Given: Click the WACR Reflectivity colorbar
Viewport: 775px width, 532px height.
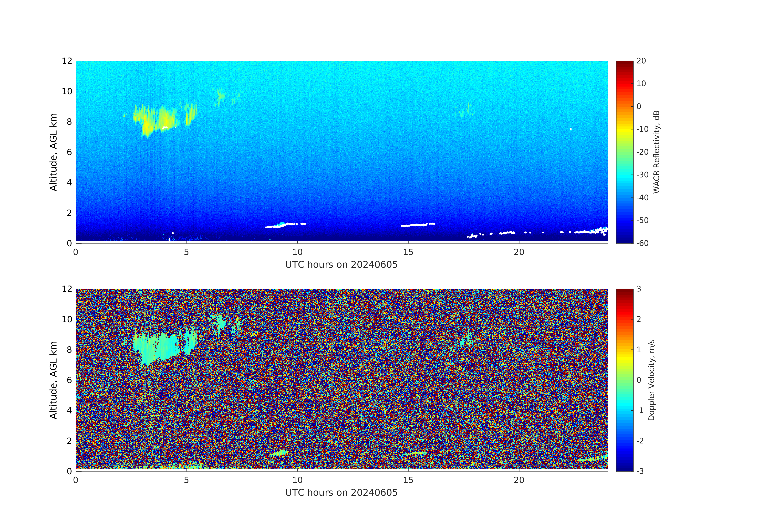Looking at the screenshot, I should 624,152.
